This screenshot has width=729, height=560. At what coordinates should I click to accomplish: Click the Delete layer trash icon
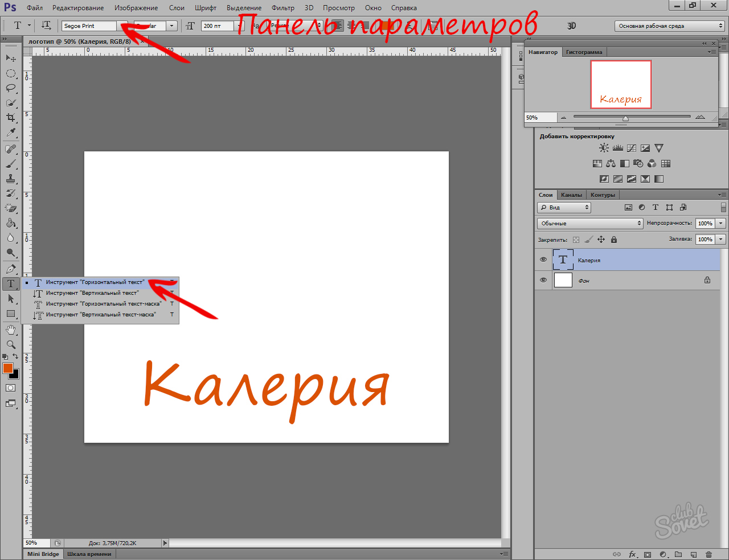coord(708,554)
